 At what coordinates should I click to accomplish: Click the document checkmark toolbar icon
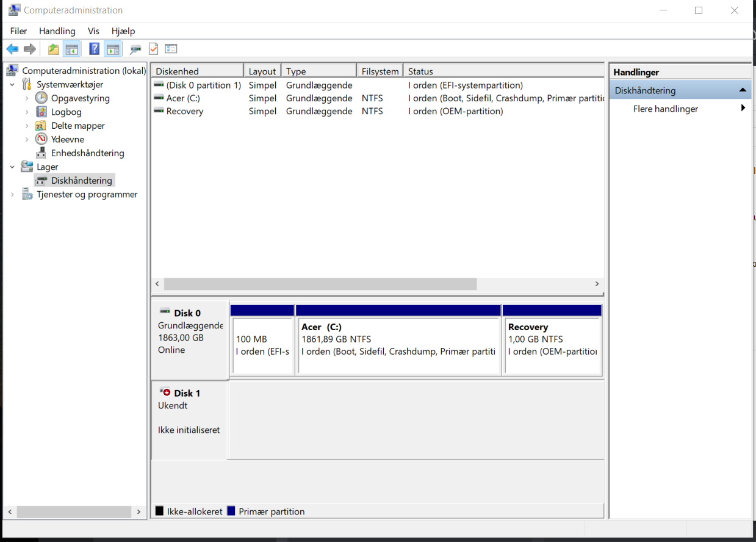click(153, 49)
